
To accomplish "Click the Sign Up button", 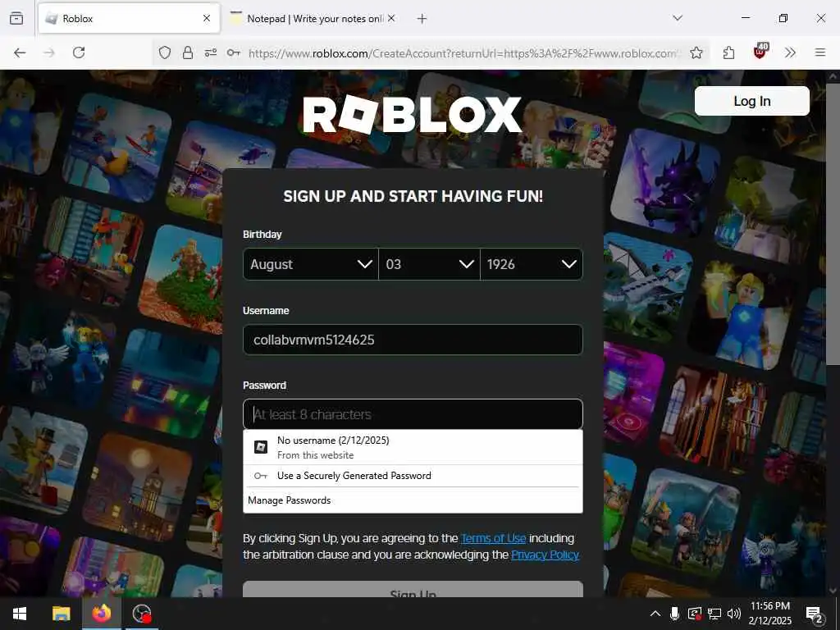I will (413, 589).
